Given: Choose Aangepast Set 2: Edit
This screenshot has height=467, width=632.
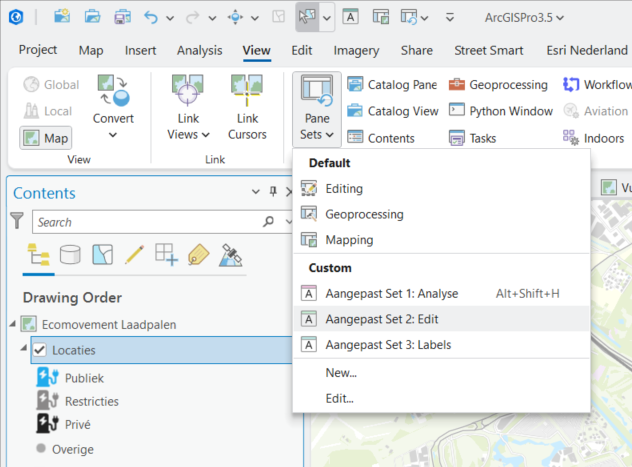Looking at the screenshot, I should [x=381, y=319].
